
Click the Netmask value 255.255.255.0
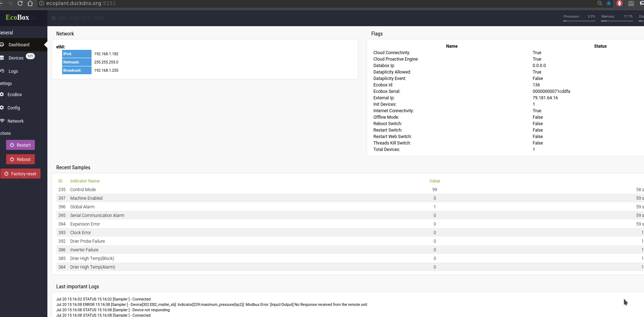(x=106, y=62)
